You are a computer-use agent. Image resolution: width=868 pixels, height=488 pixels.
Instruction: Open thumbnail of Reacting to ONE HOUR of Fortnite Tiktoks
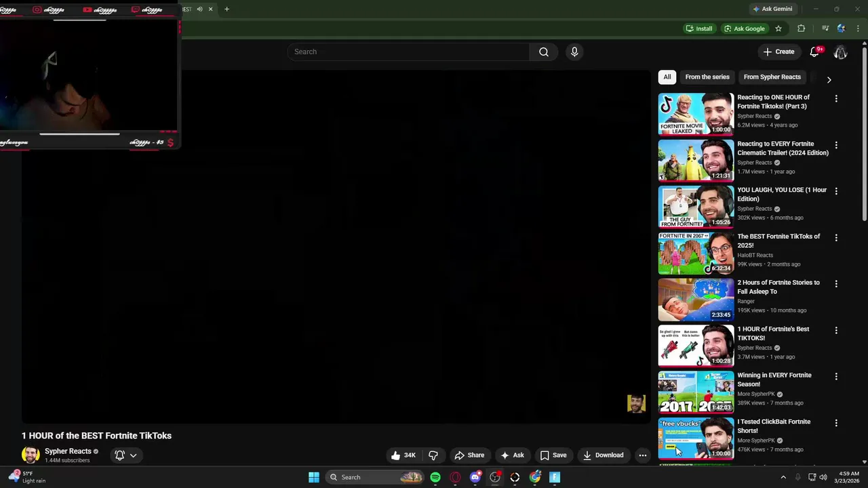(696, 114)
